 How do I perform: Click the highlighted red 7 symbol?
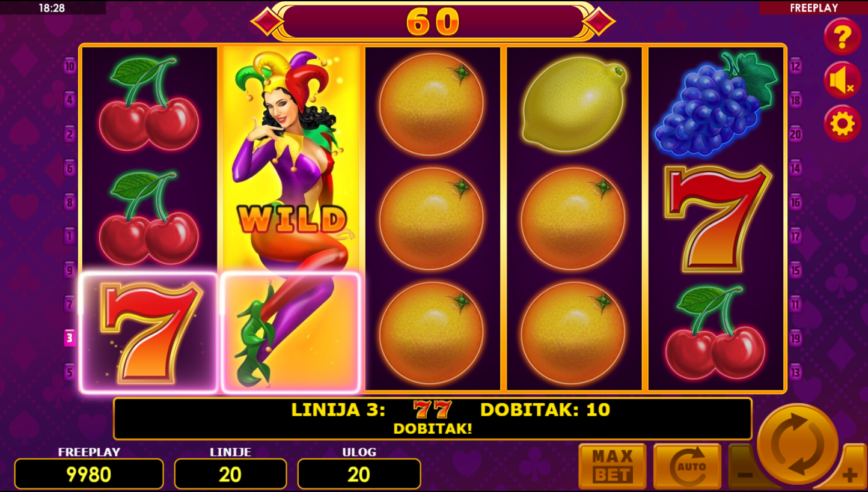(149, 333)
